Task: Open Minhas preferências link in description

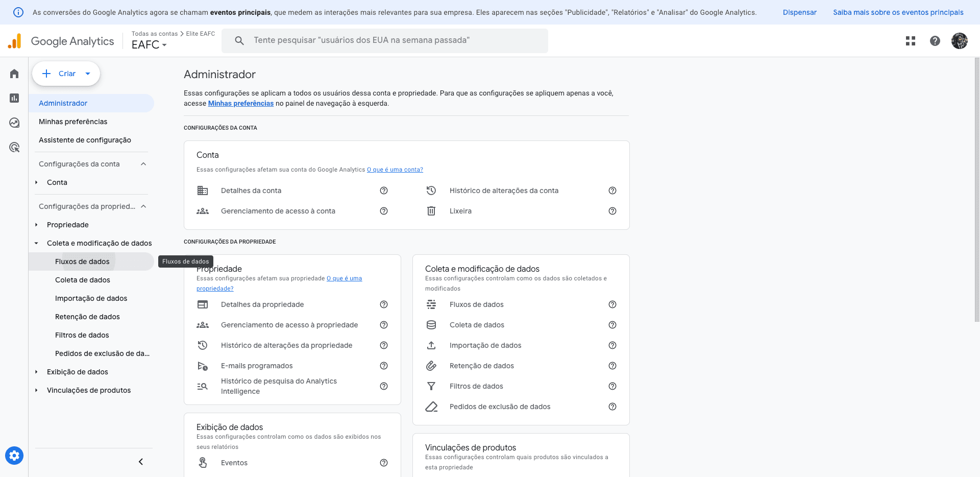Action: pyautogui.click(x=241, y=103)
